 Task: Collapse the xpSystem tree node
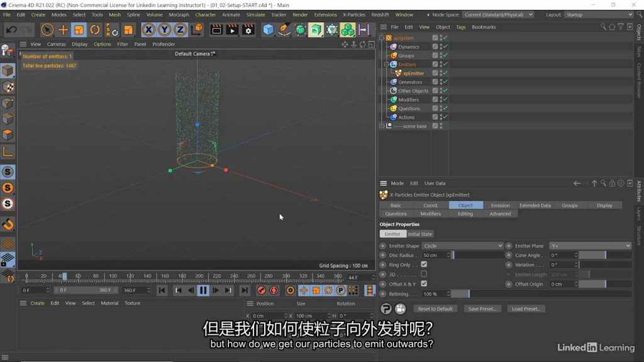tap(382, 38)
